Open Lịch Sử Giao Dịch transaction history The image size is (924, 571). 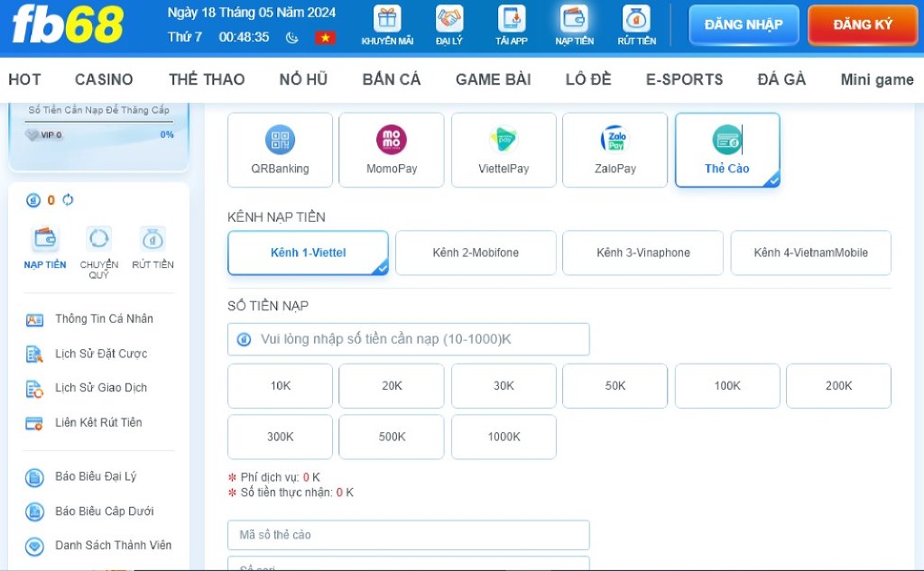(99, 388)
